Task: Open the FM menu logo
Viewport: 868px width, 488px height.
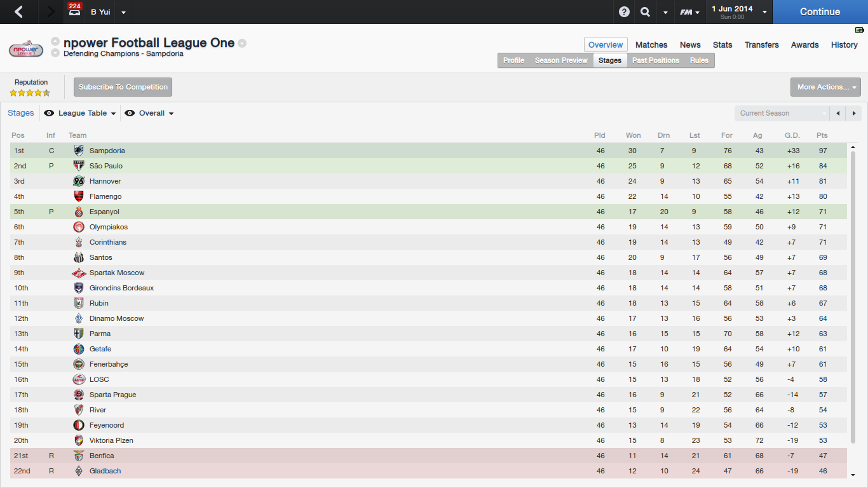Action: [x=689, y=12]
